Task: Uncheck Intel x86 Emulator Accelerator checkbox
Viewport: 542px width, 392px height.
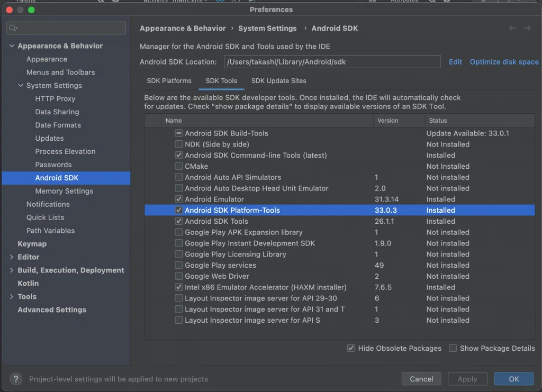Action: click(x=179, y=287)
